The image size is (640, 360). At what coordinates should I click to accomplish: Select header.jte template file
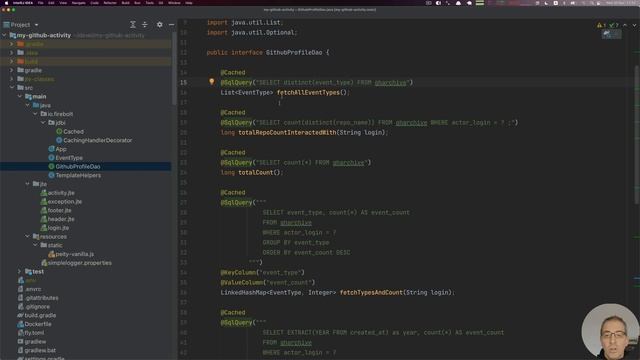61,219
